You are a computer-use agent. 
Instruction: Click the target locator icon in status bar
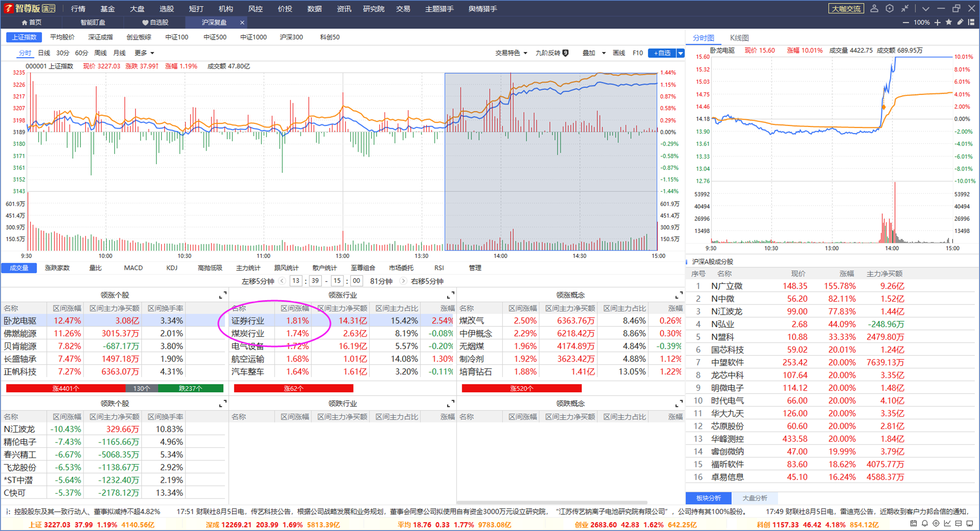(936, 524)
